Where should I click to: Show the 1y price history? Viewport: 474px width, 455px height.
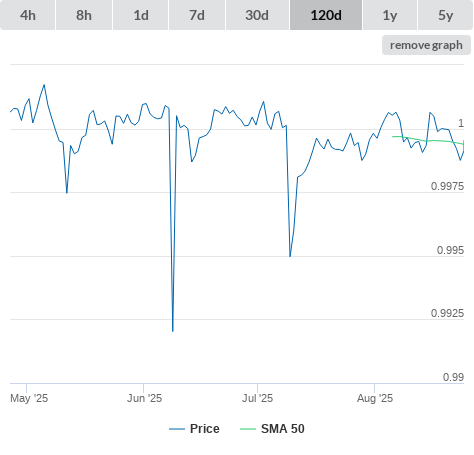[x=390, y=15]
